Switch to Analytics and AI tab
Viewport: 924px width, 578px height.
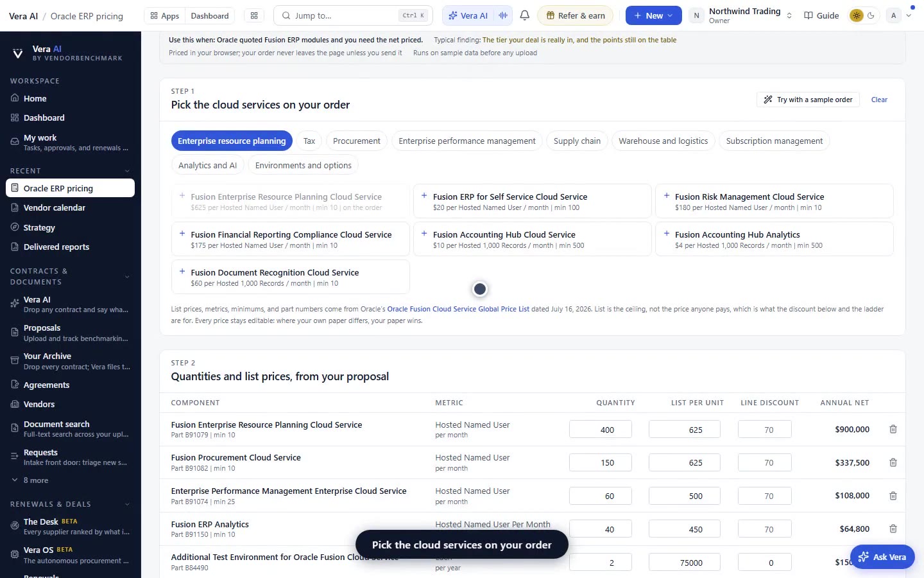tap(208, 166)
